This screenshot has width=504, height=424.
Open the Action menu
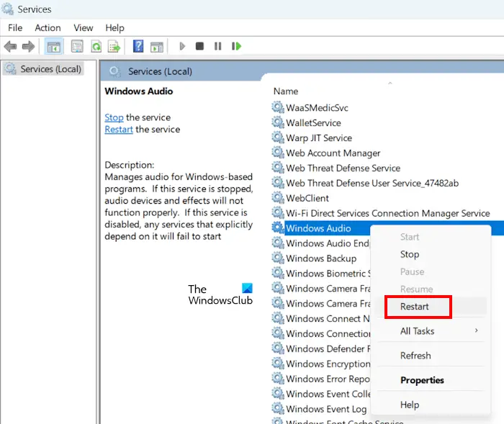pos(48,27)
